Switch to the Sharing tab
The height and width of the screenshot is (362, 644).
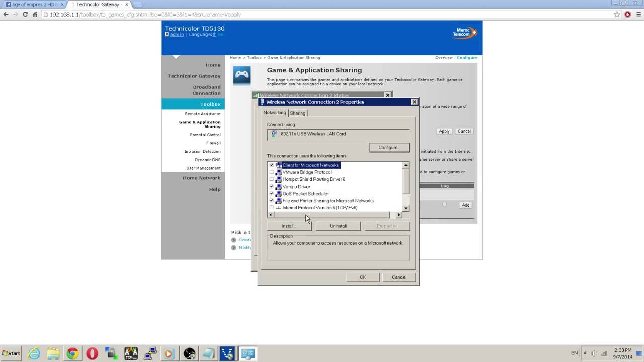(297, 113)
